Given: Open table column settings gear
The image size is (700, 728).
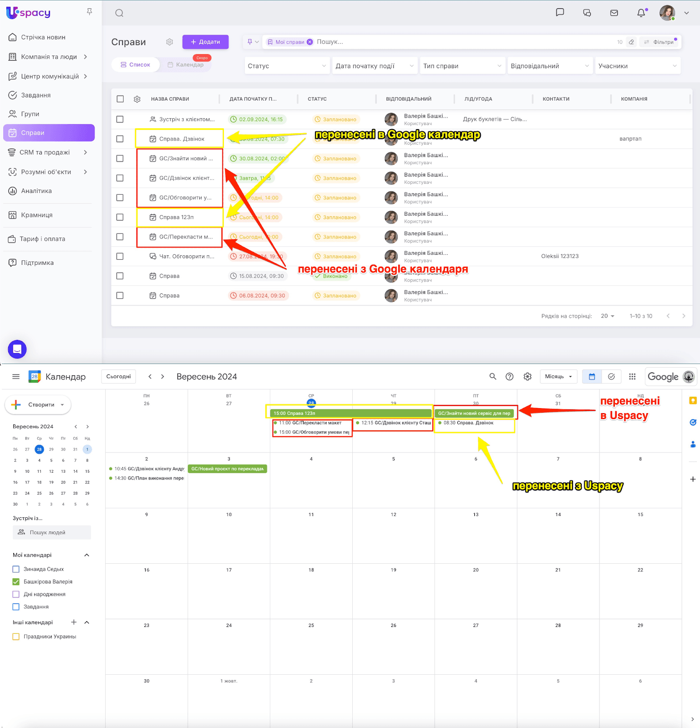Looking at the screenshot, I should coord(137,99).
